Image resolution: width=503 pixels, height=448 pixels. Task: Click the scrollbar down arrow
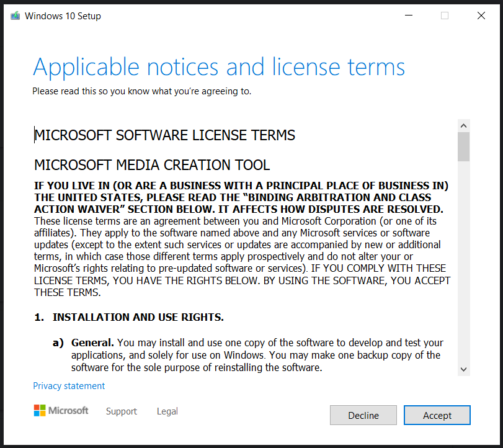tap(463, 369)
